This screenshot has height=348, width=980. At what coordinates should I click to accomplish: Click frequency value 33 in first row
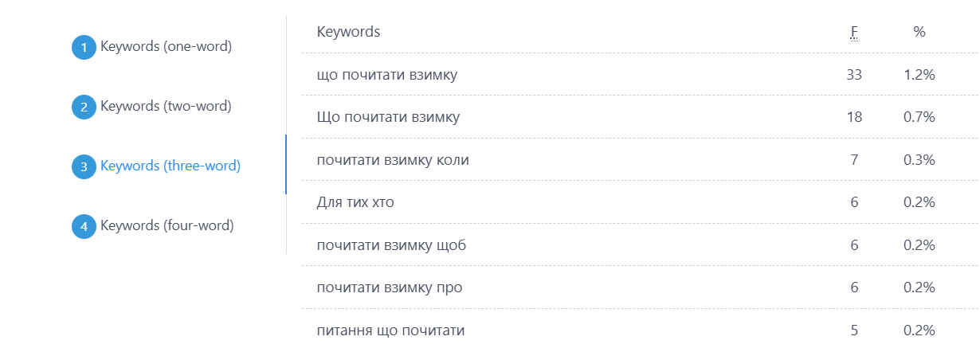(854, 75)
